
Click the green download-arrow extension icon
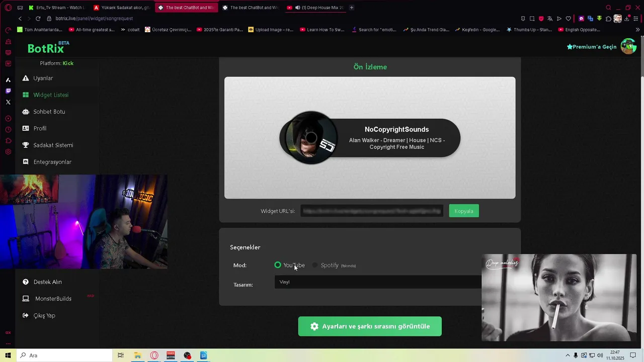pyautogui.click(x=599, y=19)
